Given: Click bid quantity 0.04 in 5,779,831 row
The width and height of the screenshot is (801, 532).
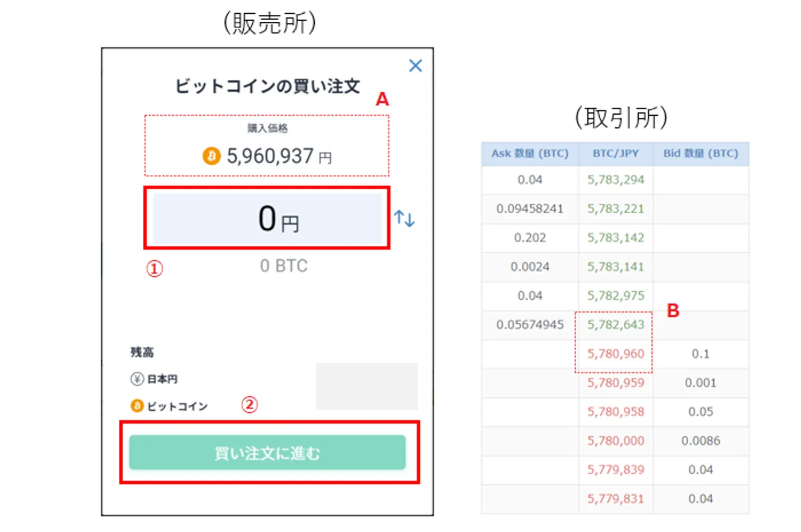Looking at the screenshot, I should [x=701, y=499].
